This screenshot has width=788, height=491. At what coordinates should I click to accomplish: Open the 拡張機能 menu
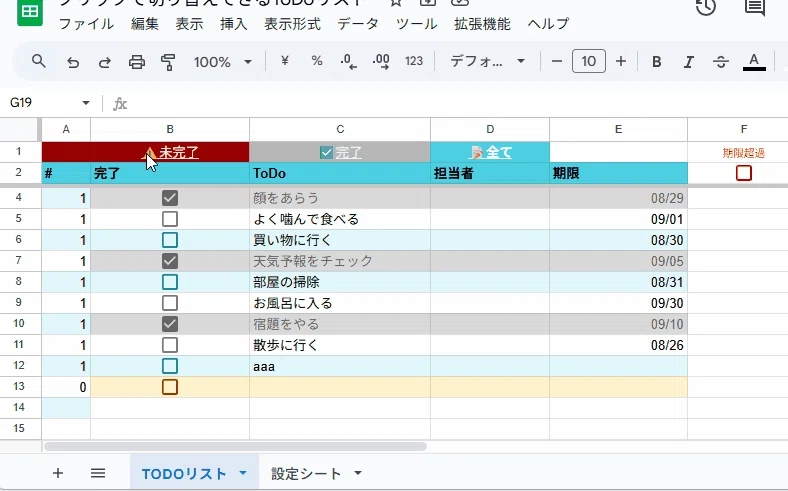(482, 24)
